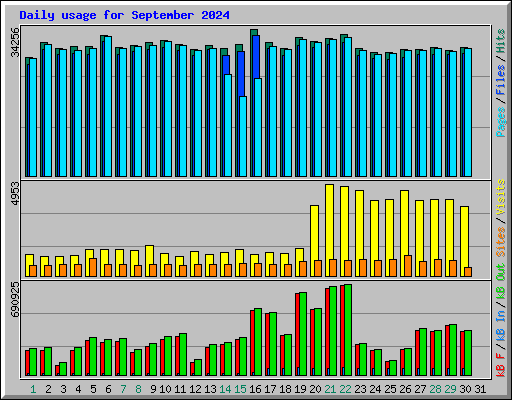Viewport: 512px width, 400px height.
Task: Select the orange sites bar for day 30
Action: (468, 272)
